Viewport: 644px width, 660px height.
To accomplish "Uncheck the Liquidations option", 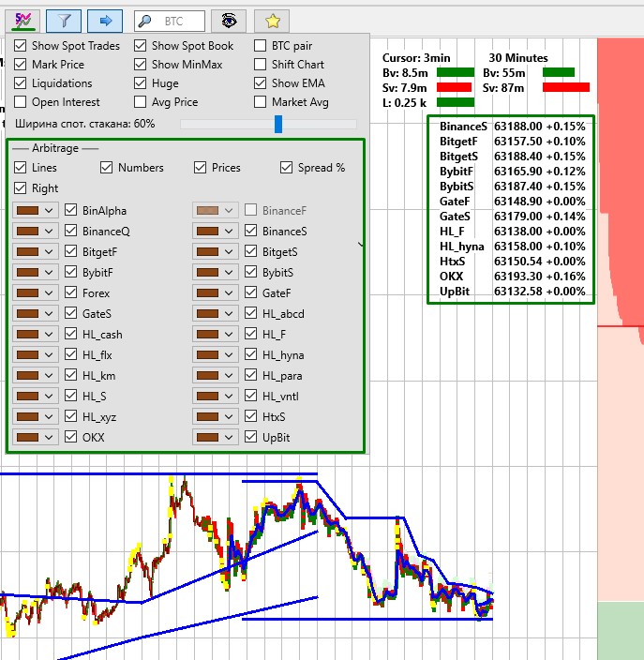I will tap(21, 82).
